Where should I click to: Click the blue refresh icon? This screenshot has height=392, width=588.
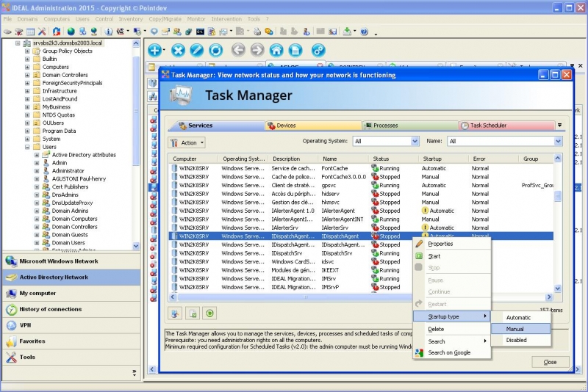(x=215, y=50)
